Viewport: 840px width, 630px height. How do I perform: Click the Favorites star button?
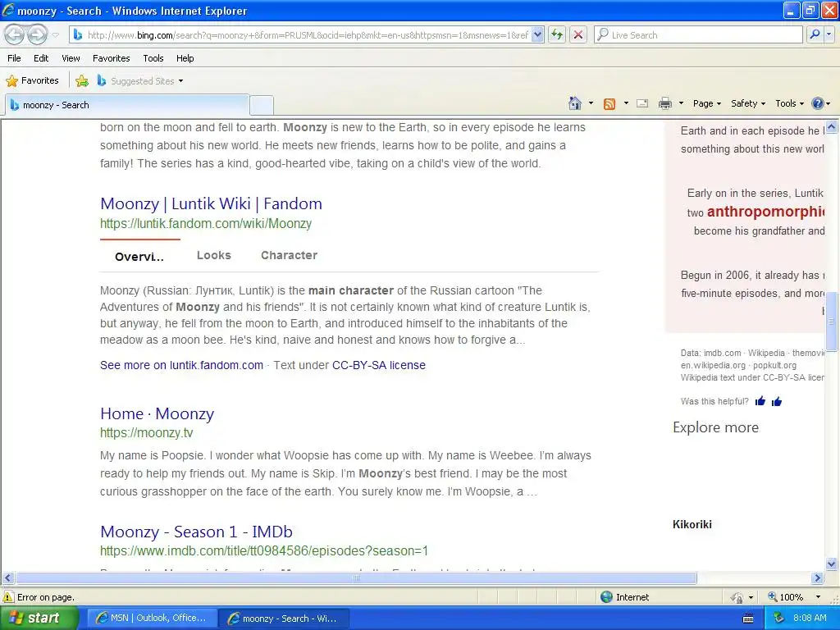[32, 81]
